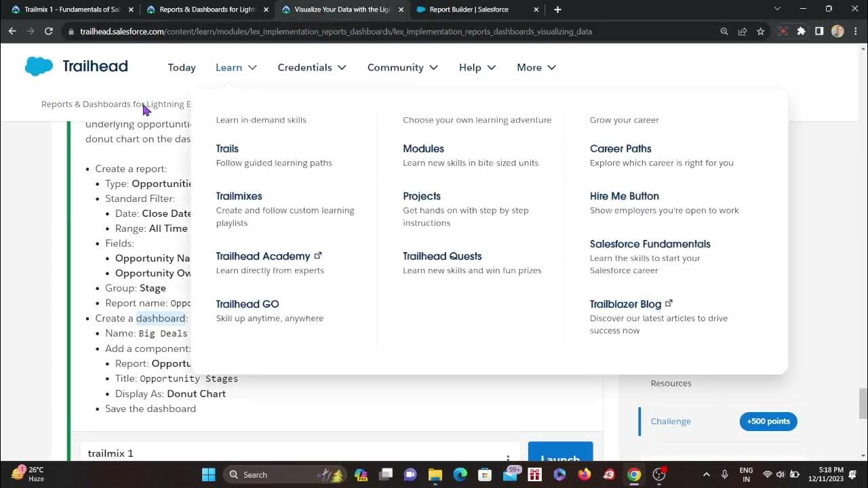Click the Launch button
This screenshot has width=868, height=488.
coord(560,452)
